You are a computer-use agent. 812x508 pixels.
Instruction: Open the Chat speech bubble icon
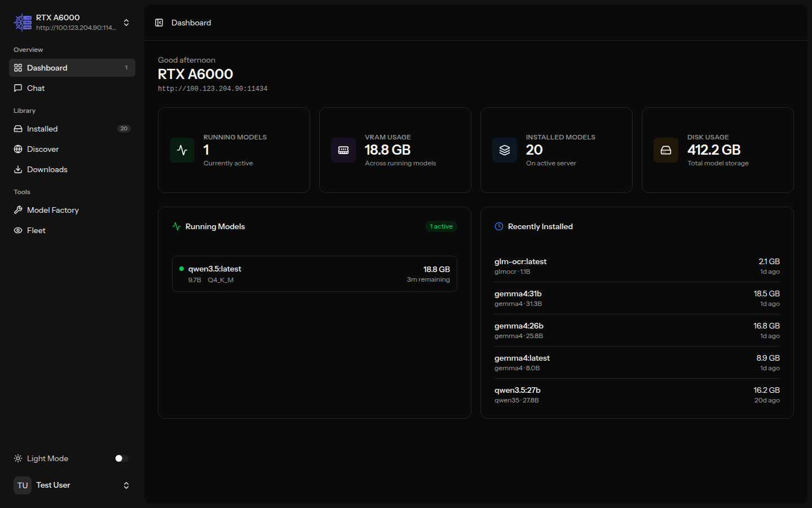[17, 87]
